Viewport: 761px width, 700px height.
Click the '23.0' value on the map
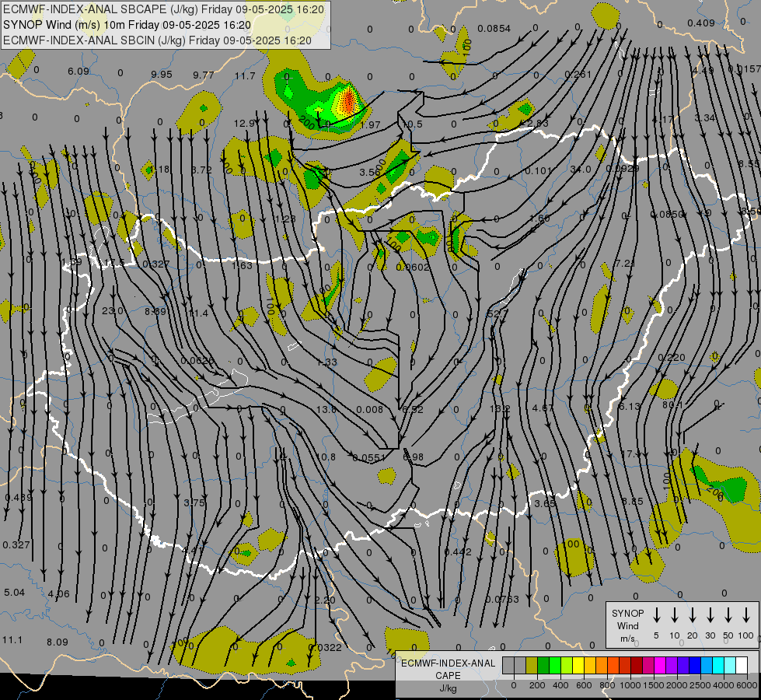pos(113,310)
